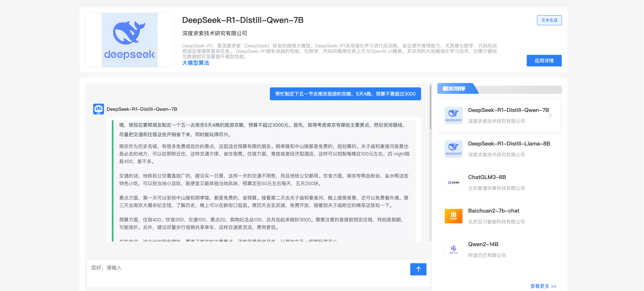Open the ChatGLM3-6B recommendation

click(x=500, y=182)
